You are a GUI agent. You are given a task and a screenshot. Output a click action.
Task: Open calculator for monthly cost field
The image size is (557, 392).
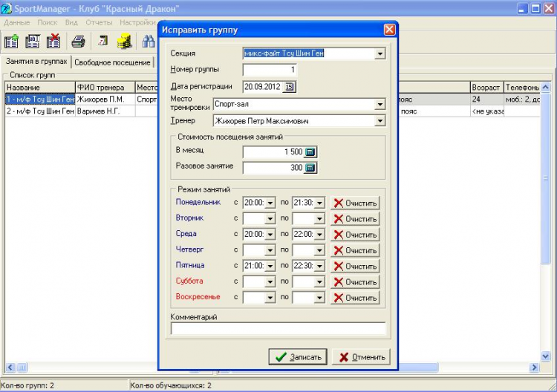(x=310, y=152)
